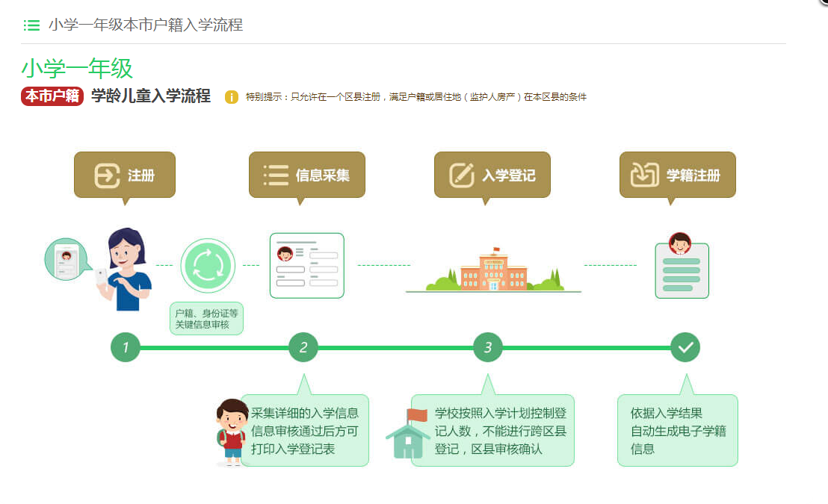Click the circular refresh arrows icon

coord(207,266)
